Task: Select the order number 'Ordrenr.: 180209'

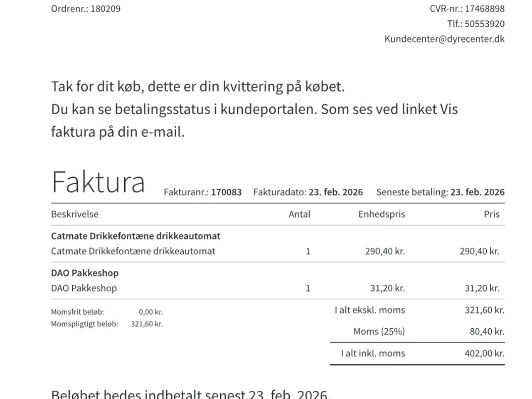Action: tap(86, 9)
